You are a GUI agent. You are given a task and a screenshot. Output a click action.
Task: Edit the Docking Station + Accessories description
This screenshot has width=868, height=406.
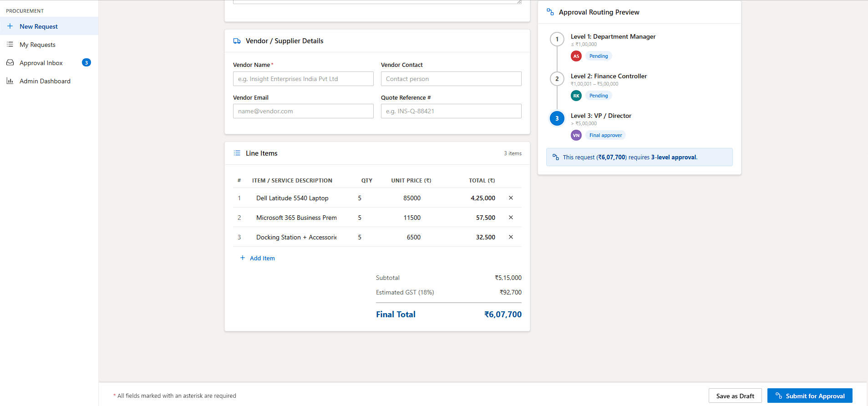[x=296, y=237]
